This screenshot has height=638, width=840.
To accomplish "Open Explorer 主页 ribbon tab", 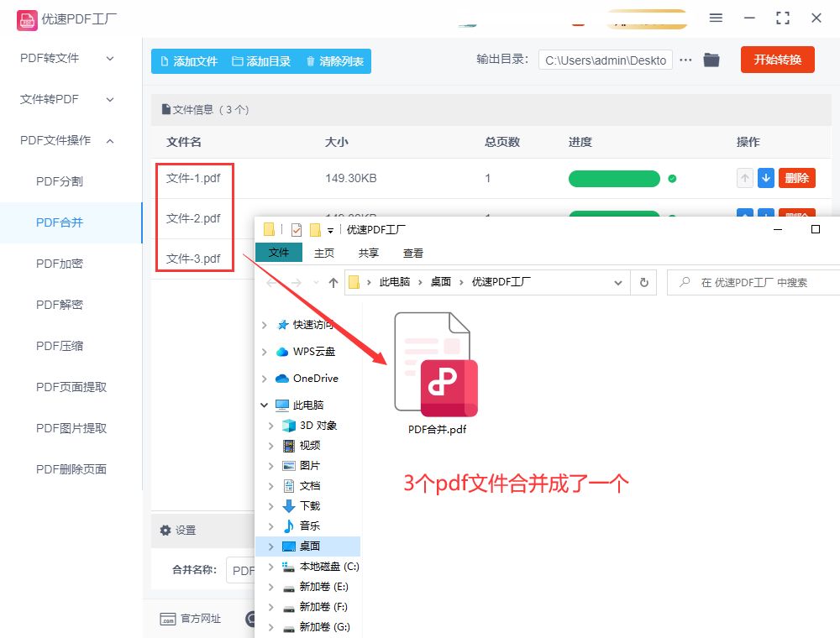I will (324, 254).
